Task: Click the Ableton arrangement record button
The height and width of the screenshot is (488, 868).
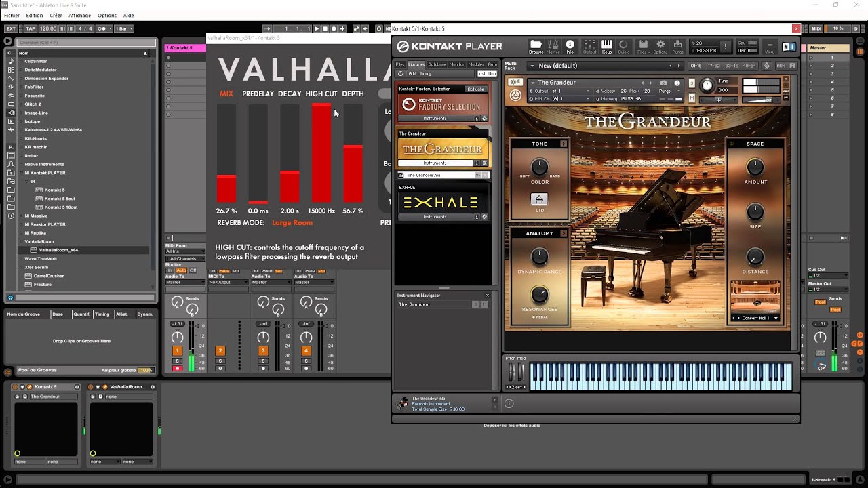Action: pos(334,28)
